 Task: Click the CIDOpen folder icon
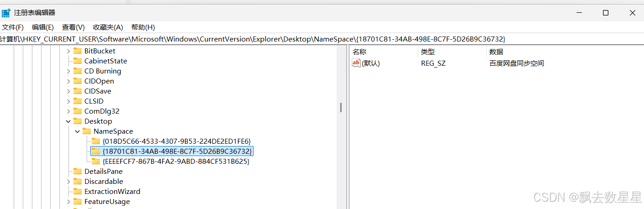pyautogui.click(x=78, y=81)
